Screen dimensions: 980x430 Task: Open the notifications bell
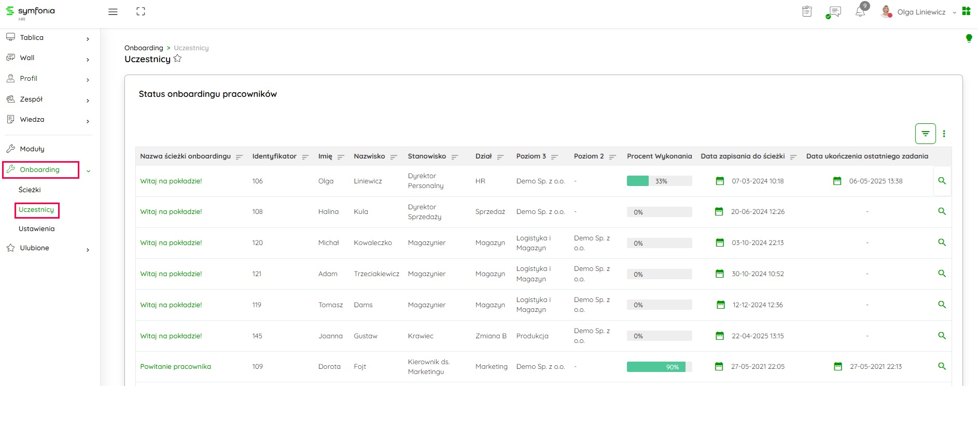click(x=860, y=12)
